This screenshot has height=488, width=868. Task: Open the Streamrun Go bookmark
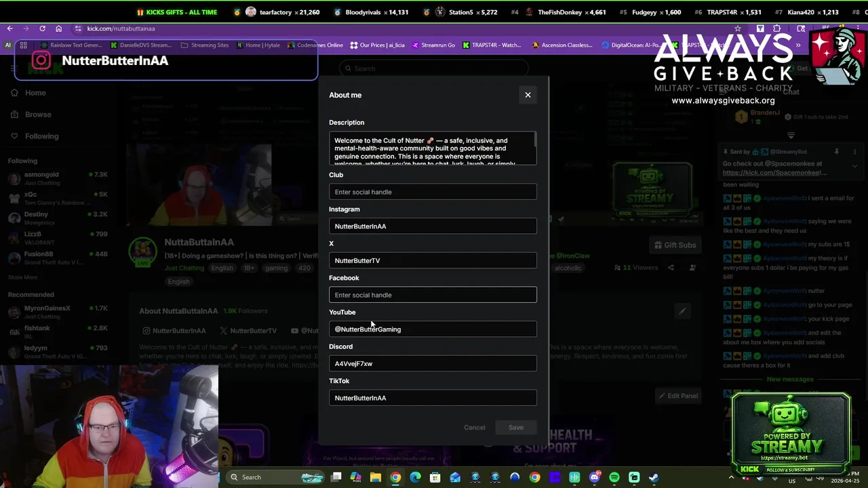coord(433,45)
